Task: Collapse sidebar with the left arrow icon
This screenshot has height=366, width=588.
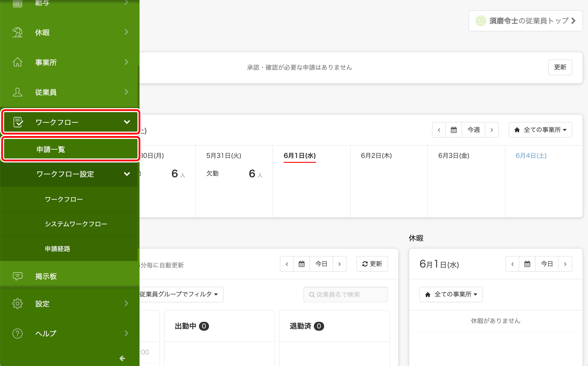Action: [122, 358]
